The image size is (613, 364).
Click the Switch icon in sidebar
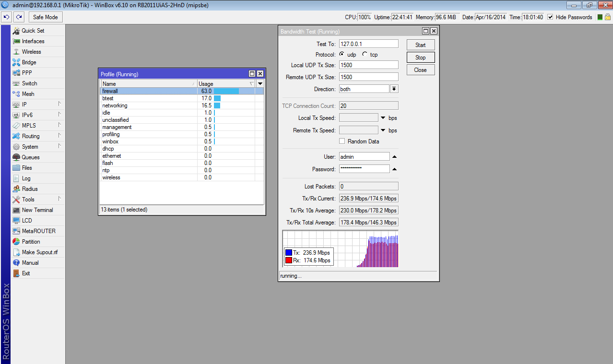[16, 83]
